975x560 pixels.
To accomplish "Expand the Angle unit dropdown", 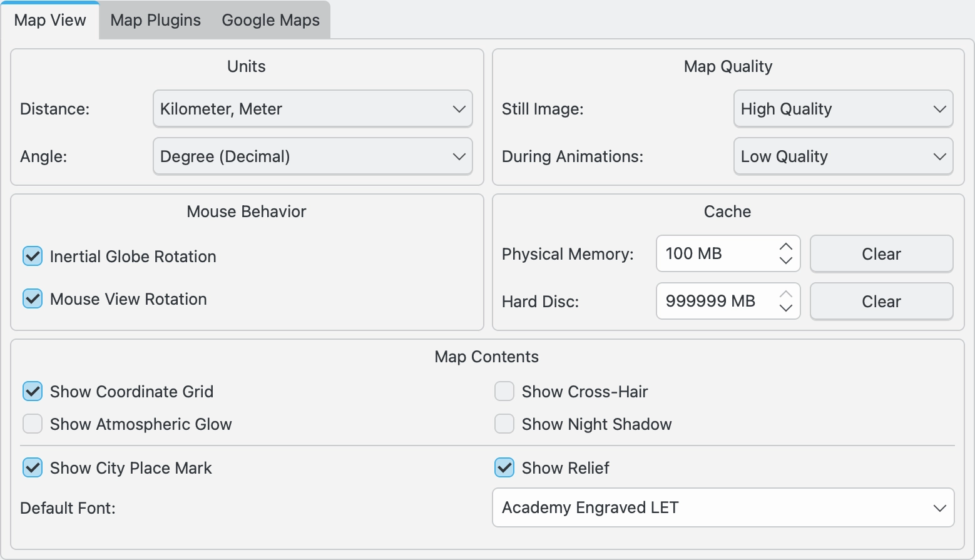I will tap(312, 156).
